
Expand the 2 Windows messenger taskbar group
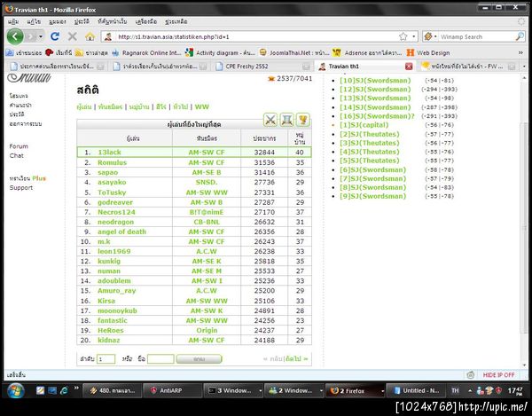321,390
